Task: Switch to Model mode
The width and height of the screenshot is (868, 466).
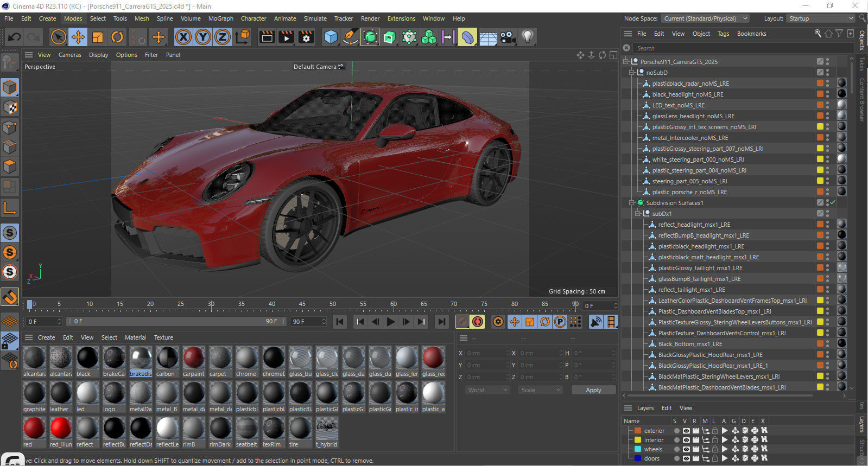Action: point(10,87)
